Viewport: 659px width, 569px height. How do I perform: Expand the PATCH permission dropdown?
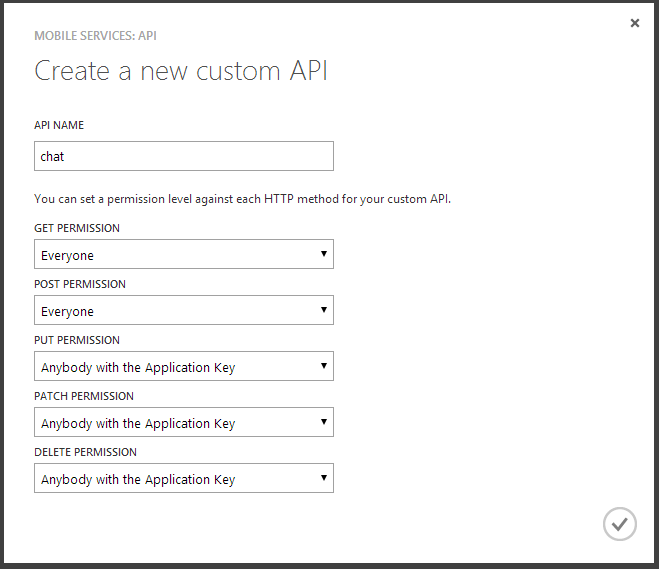(x=183, y=423)
